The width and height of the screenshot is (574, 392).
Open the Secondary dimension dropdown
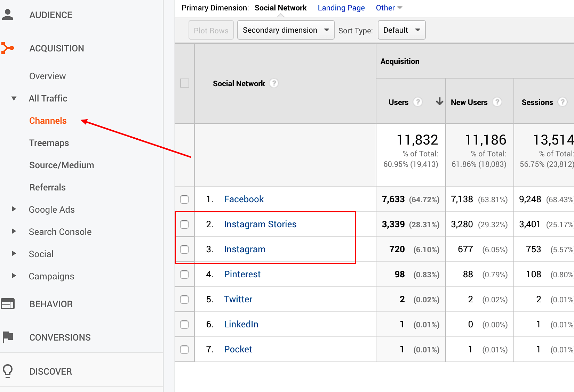tap(286, 30)
